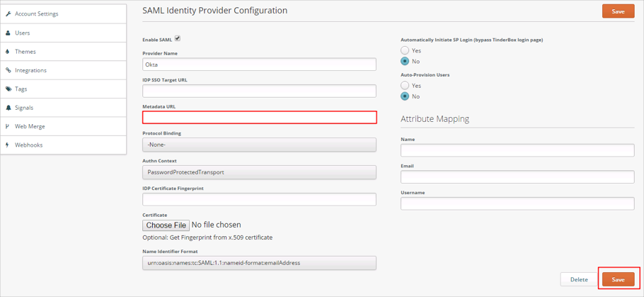Uncheck the Enable SAML checkbox
The height and width of the screenshot is (297, 644).
(x=178, y=39)
